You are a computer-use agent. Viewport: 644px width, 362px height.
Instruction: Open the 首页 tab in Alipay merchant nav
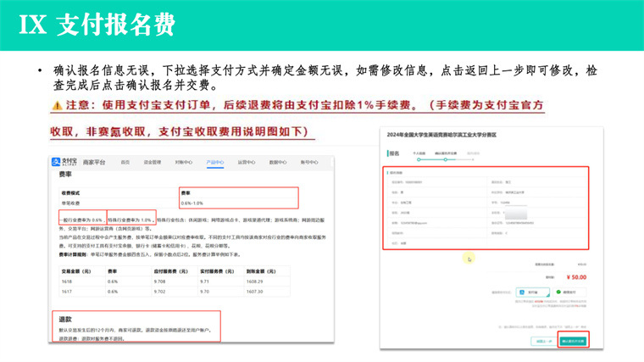(125, 162)
